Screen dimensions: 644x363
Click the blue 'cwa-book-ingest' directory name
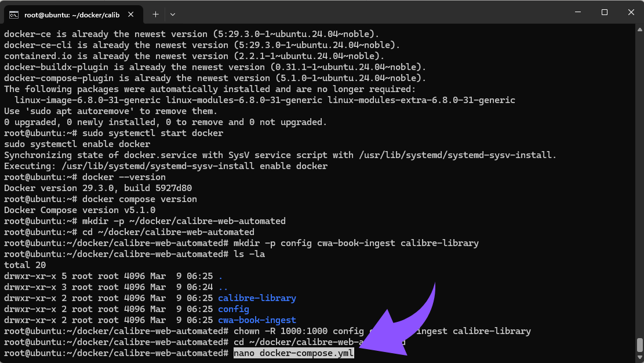click(257, 320)
